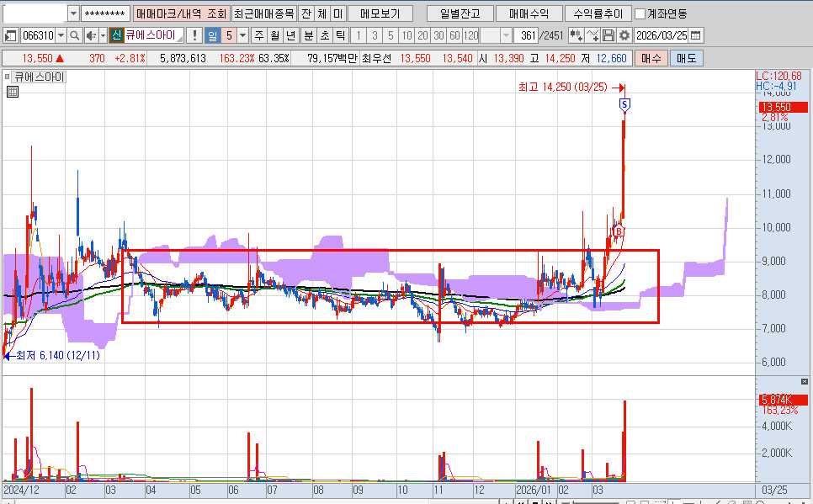Click the add candlestick indicator icon
813x504 pixels.
(x=577, y=35)
